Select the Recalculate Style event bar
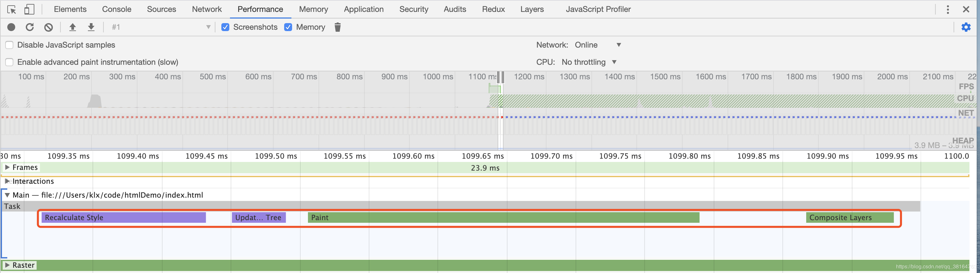Viewport: 980px width, 273px height. tap(124, 217)
